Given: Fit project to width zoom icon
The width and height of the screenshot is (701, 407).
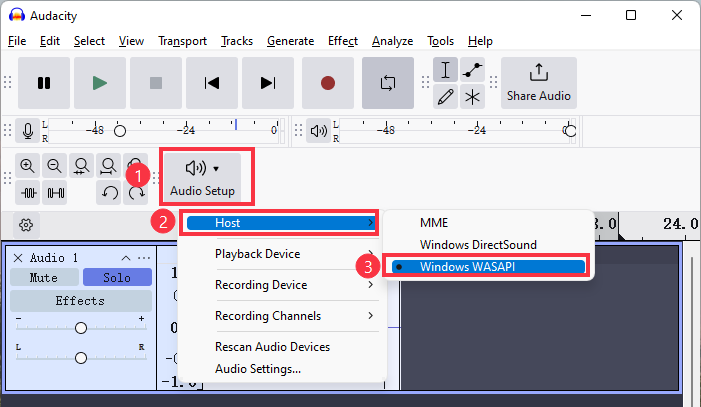Looking at the screenshot, I should pyautogui.click(x=108, y=165).
